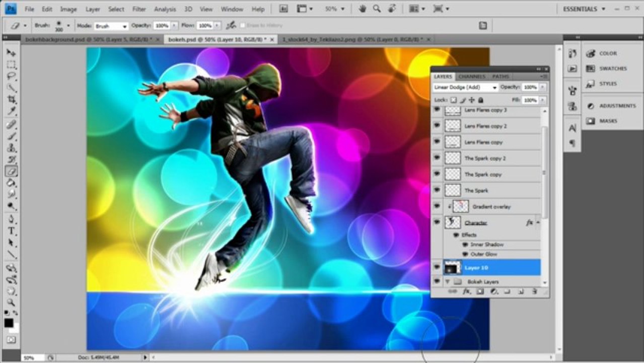Click the add layer style fx button

466,292
